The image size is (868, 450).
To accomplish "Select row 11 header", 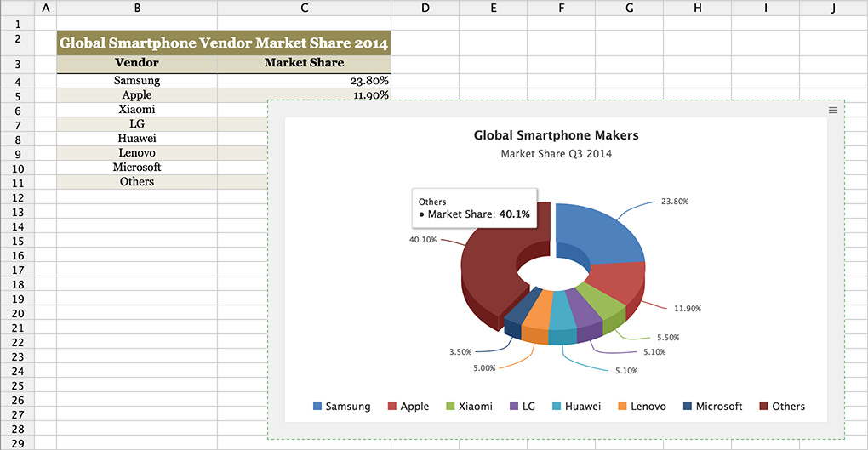I will point(18,183).
